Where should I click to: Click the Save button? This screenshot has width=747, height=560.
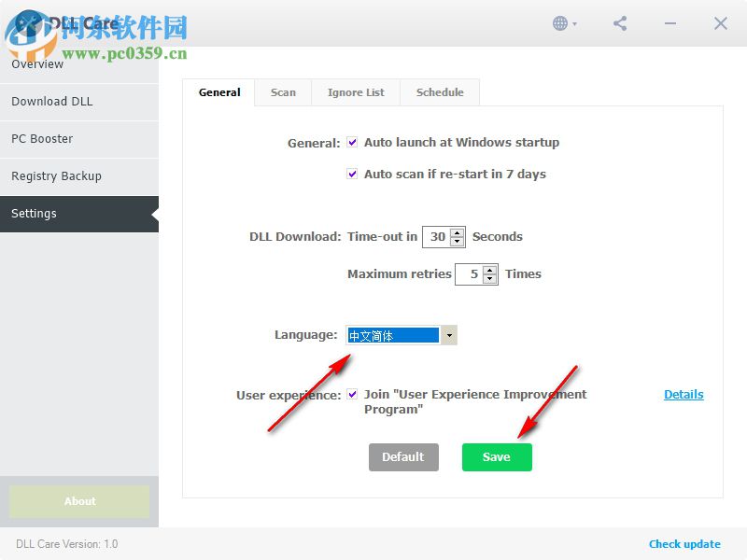click(497, 457)
